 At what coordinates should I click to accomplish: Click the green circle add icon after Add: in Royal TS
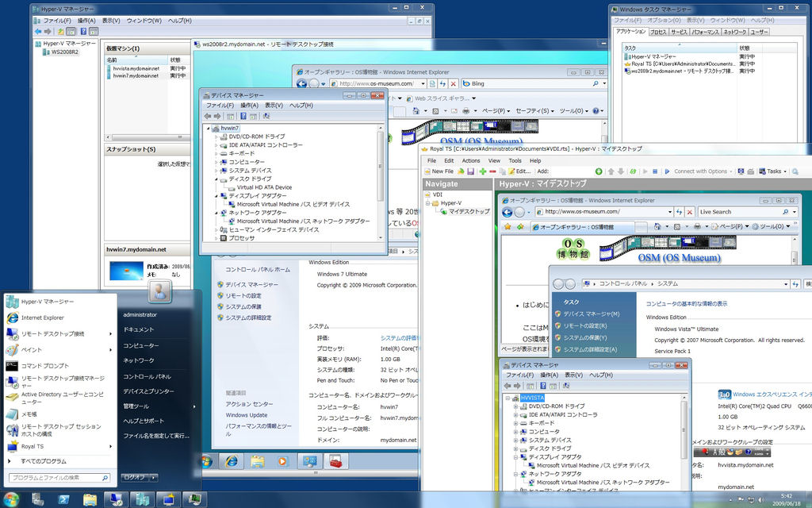[599, 171]
